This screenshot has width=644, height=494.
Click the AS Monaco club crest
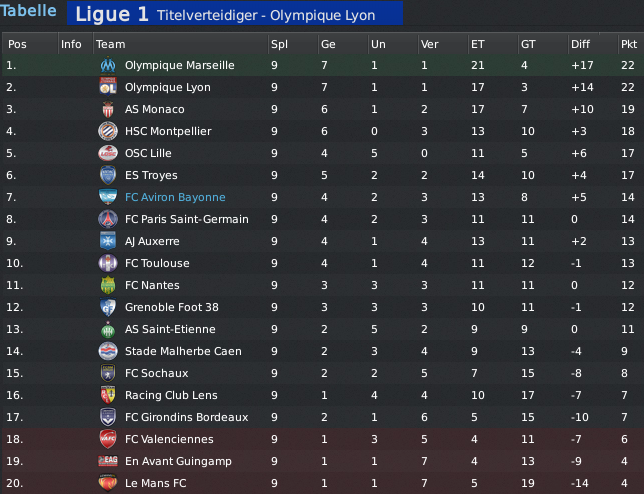108,109
